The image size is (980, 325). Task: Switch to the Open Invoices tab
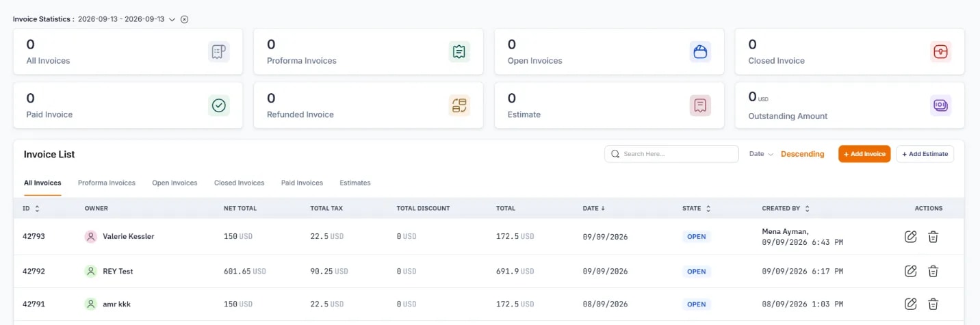pyautogui.click(x=175, y=183)
